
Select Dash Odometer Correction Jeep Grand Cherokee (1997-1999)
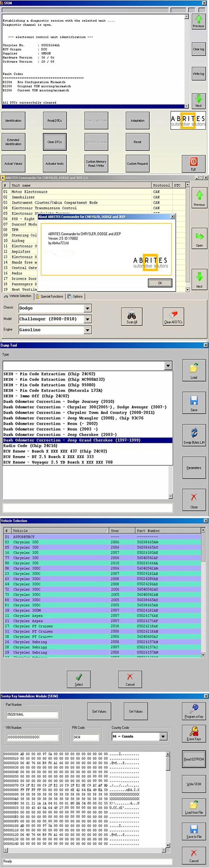pyautogui.click(x=88, y=440)
